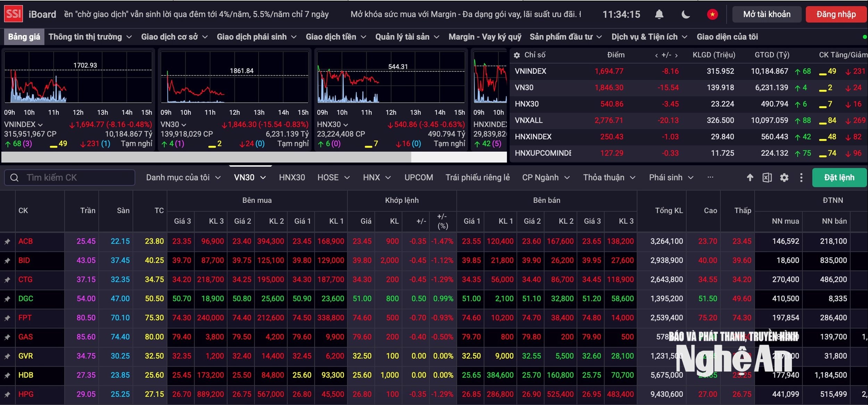The image size is (868, 405).
Task: Click the SSI logo icon
Action: [14, 14]
